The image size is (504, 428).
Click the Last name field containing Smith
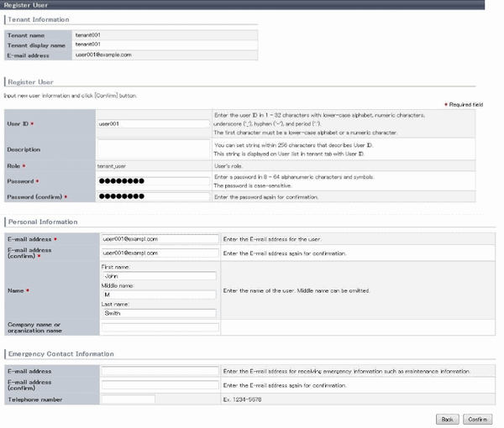click(x=159, y=314)
